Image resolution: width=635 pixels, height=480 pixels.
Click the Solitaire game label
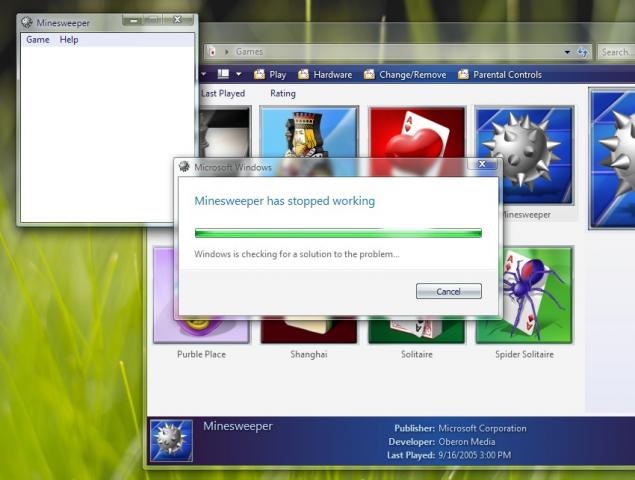(417, 354)
